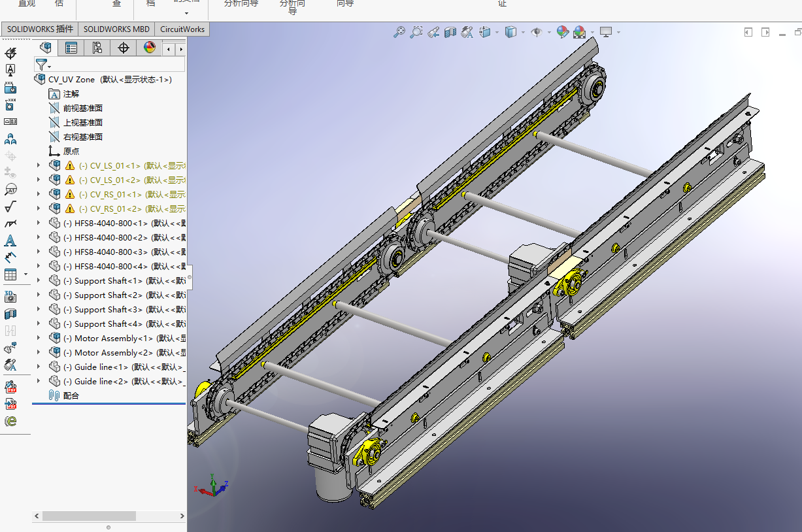Click the feature tree horizontal scrollbar

click(x=89, y=516)
